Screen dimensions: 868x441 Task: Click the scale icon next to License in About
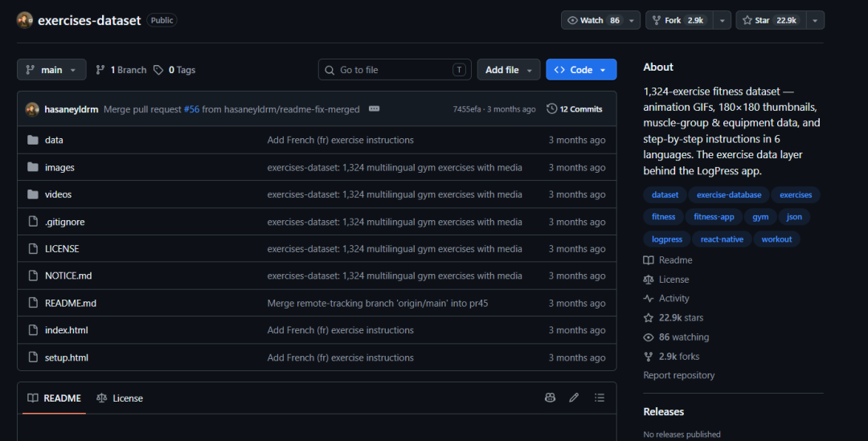pos(649,280)
